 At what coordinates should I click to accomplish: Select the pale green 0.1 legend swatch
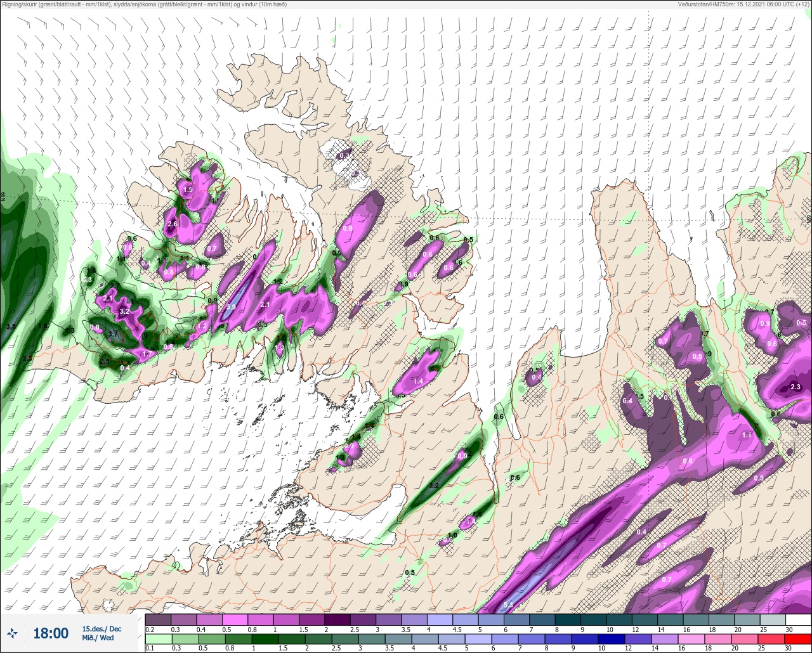point(158,639)
